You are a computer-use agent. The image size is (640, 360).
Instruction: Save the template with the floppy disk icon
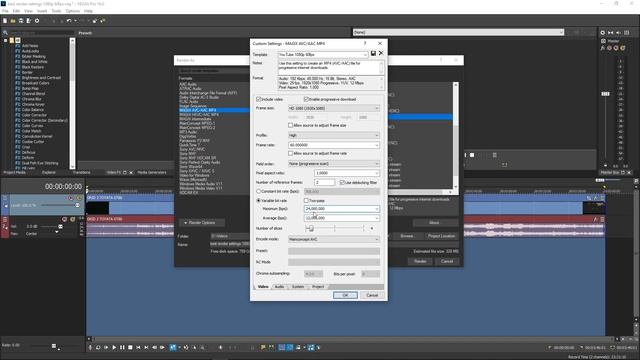click(373, 53)
